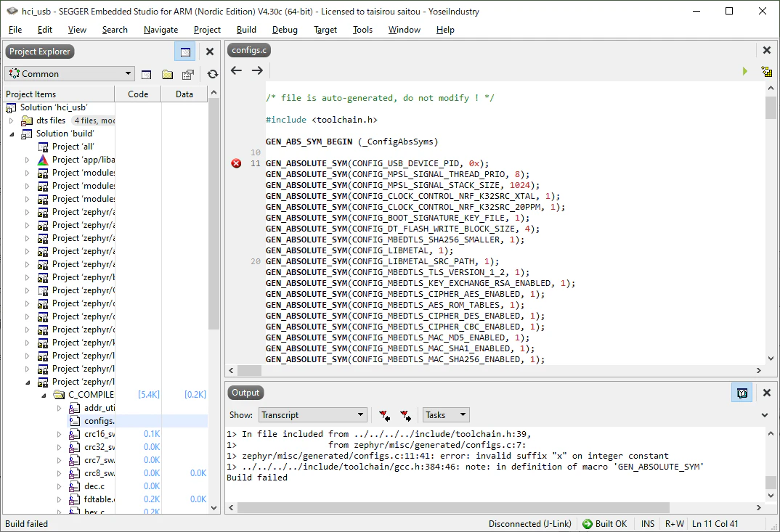Select crc16_sw file in the project tree
Viewport: 780px width, 532px height.
point(99,434)
